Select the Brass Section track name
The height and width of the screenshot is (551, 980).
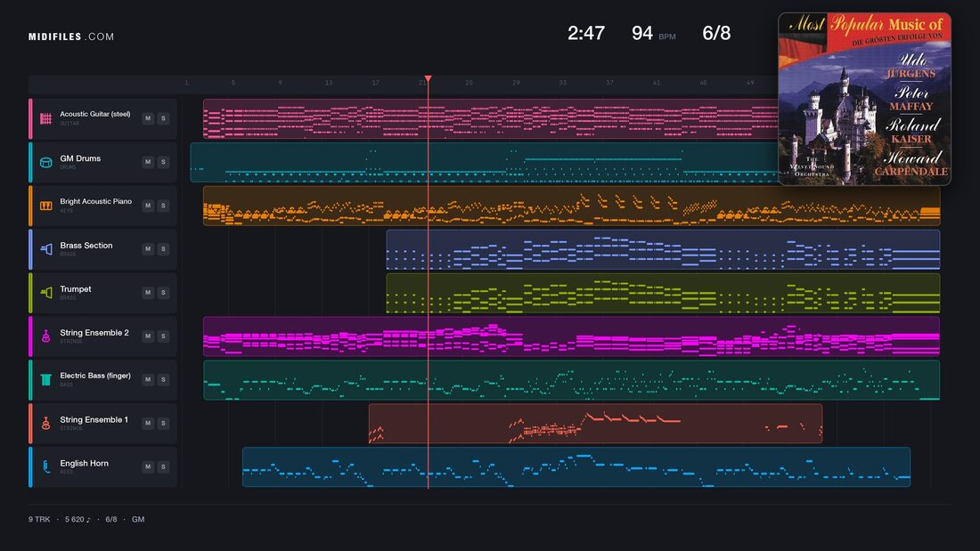[86, 246]
